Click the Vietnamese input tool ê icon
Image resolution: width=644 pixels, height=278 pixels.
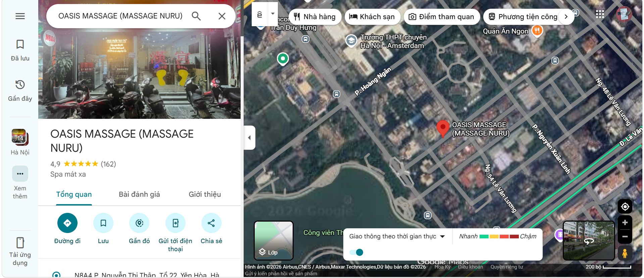tap(260, 14)
